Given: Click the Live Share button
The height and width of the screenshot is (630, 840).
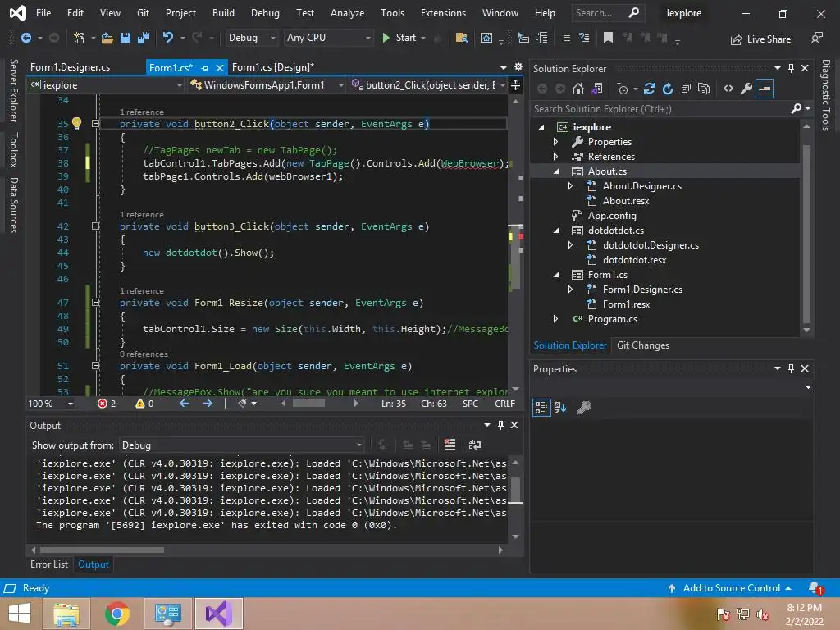Looking at the screenshot, I should [760, 39].
